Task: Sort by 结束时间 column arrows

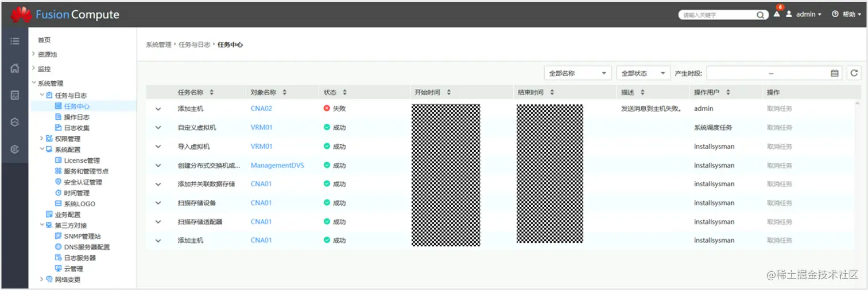Action: point(552,92)
